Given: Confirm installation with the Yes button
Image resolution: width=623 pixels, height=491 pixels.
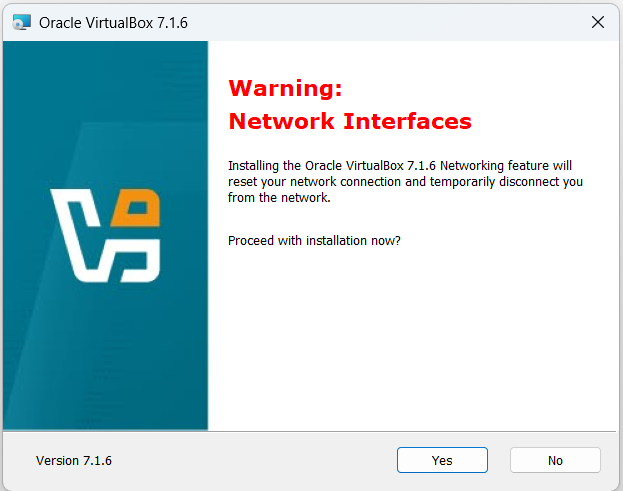Looking at the screenshot, I should pos(442,460).
